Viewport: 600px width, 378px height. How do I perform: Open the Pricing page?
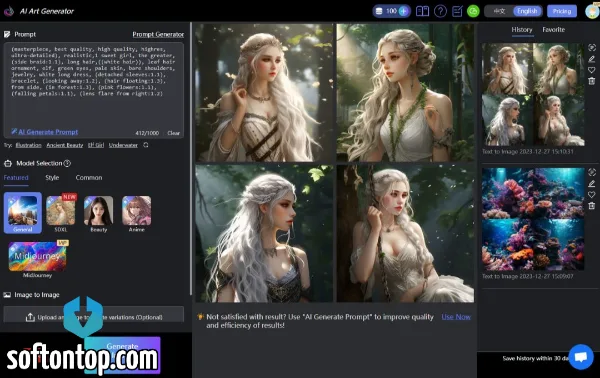coord(562,11)
